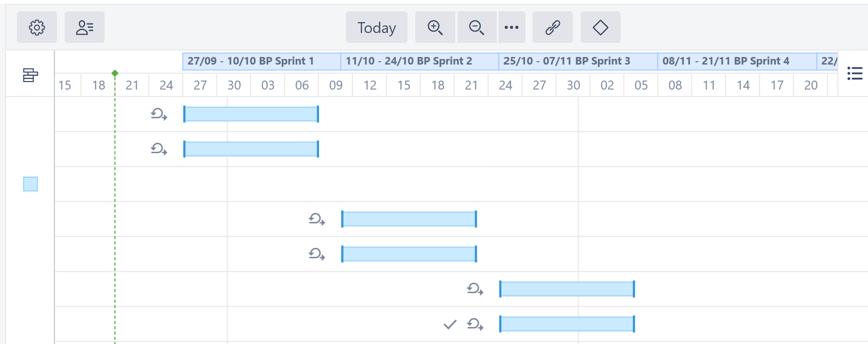Click the sprint cycle icon on first row
868x344 pixels.
click(x=159, y=114)
